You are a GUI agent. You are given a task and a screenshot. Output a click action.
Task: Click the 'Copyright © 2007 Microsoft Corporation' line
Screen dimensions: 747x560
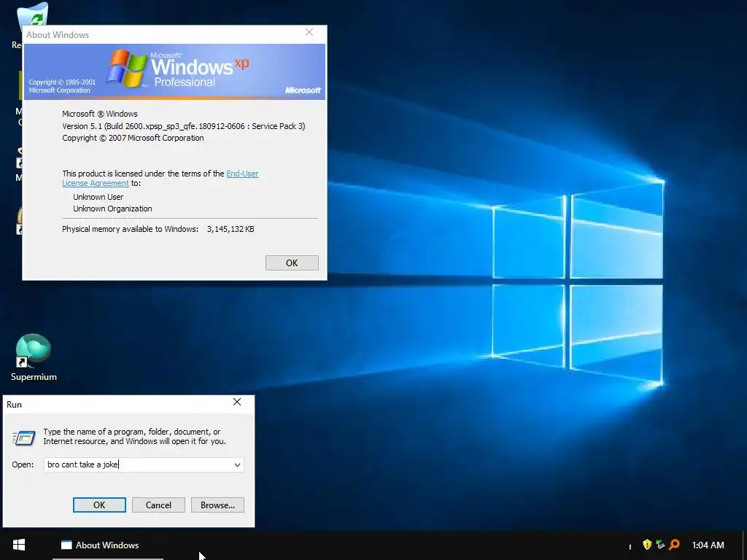tap(133, 138)
